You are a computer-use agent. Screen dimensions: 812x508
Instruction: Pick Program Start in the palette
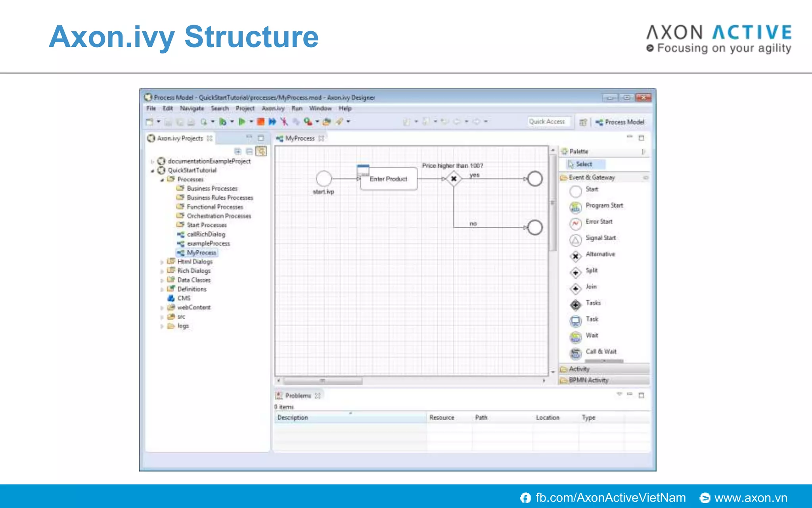[596, 206]
